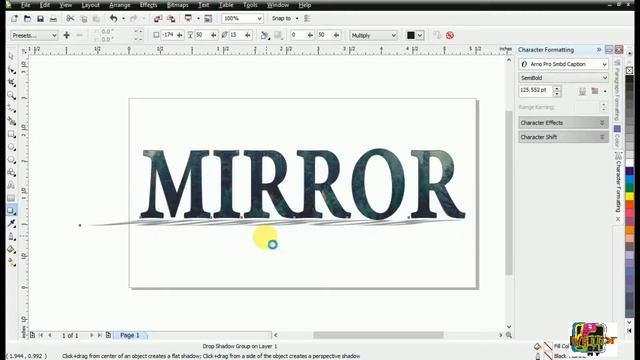This screenshot has height=360, width=640.
Task: Select the Crop tool
Action: [x=11, y=82]
